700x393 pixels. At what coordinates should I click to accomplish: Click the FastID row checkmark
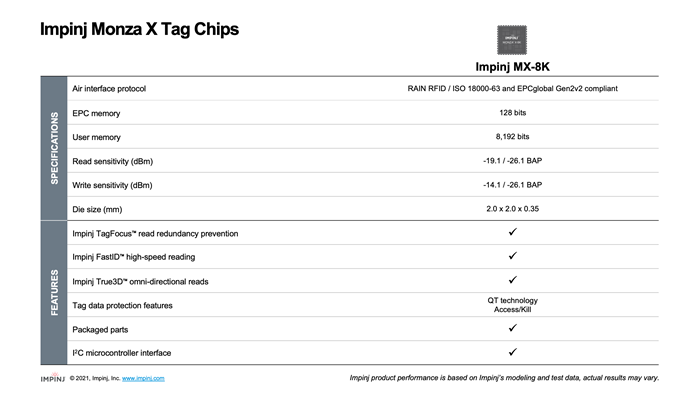pyautogui.click(x=512, y=256)
